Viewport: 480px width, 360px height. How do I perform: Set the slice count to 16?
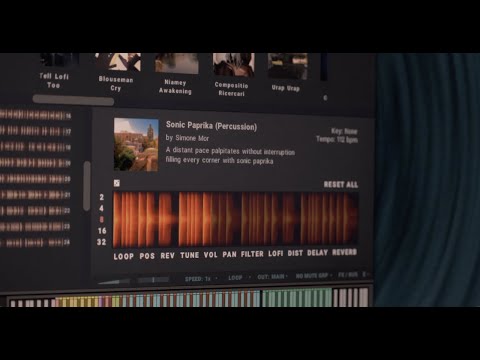[x=102, y=231]
